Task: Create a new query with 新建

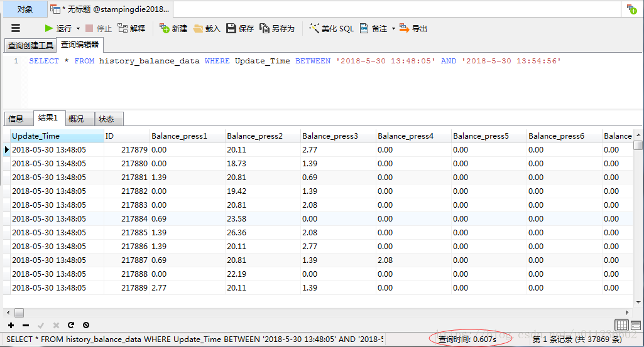Action: [173, 28]
